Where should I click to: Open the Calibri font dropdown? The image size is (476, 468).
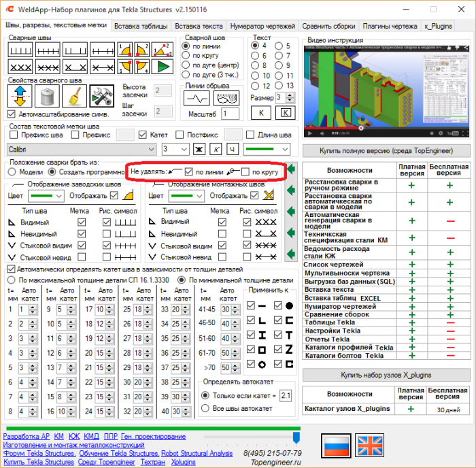click(82, 149)
